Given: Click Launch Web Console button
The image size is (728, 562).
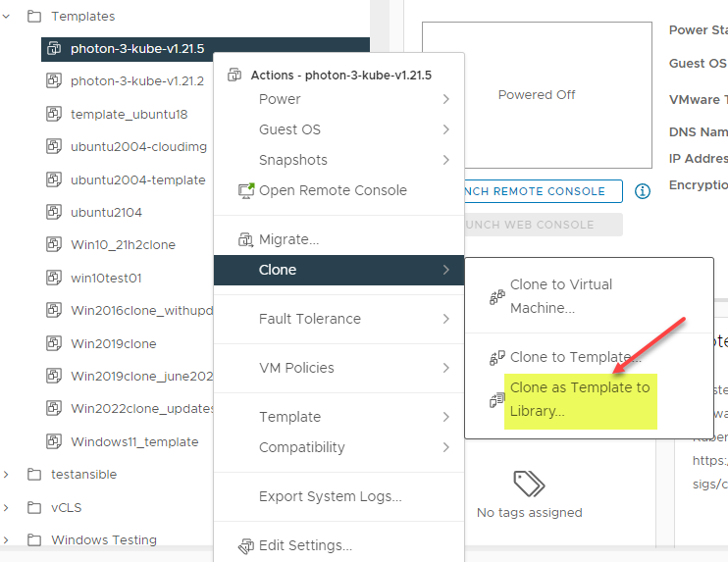Looking at the screenshot, I should 544,225.
